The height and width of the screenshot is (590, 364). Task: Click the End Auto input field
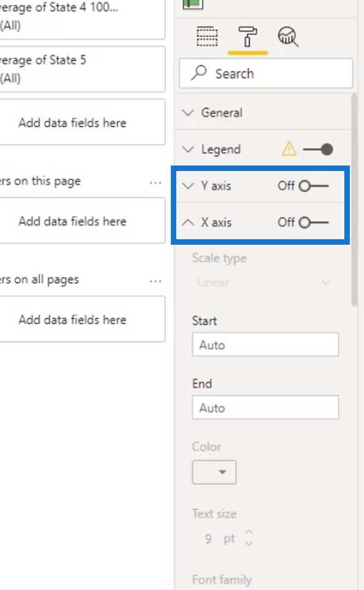(265, 407)
